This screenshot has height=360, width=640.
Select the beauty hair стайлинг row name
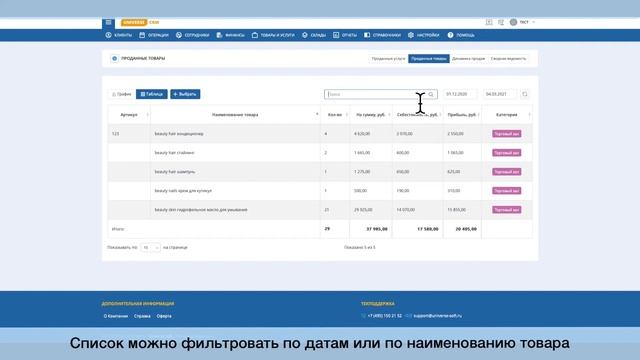pos(174,153)
